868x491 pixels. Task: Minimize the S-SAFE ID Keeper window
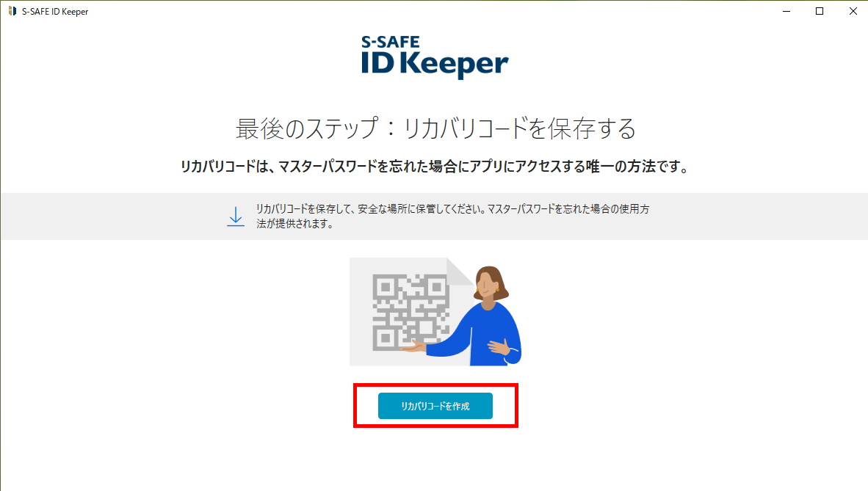coord(786,11)
